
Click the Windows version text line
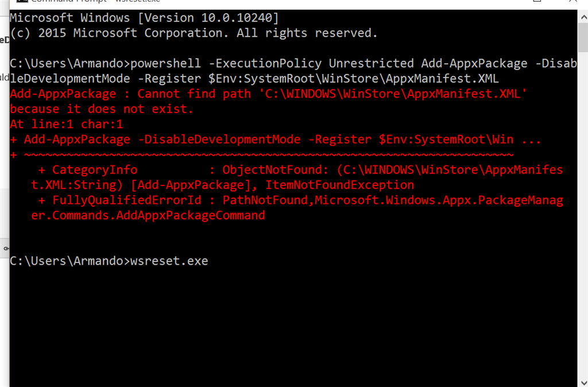point(144,18)
